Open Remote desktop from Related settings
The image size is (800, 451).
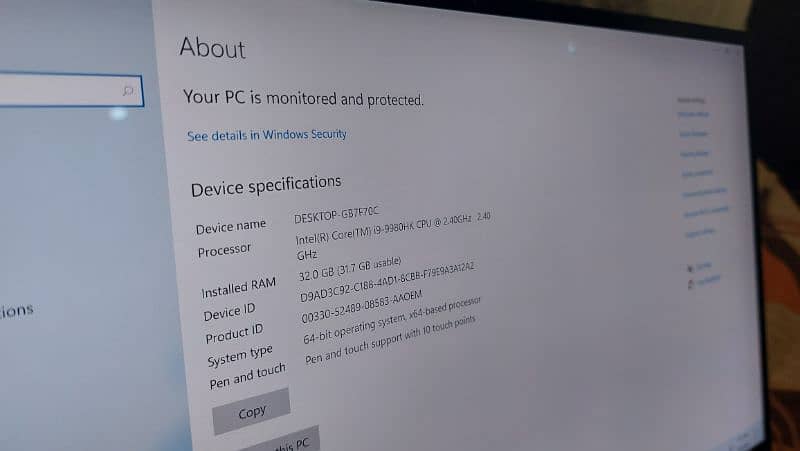(x=695, y=154)
